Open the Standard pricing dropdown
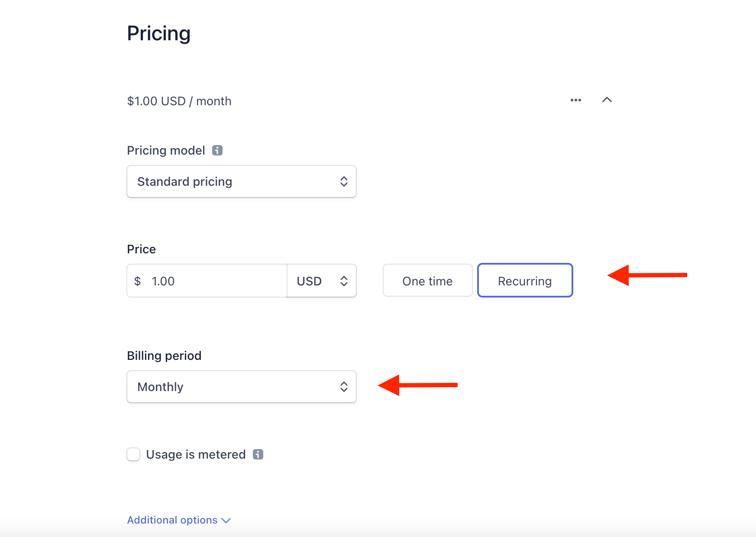 pyautogui.click(x=241, y=181)
